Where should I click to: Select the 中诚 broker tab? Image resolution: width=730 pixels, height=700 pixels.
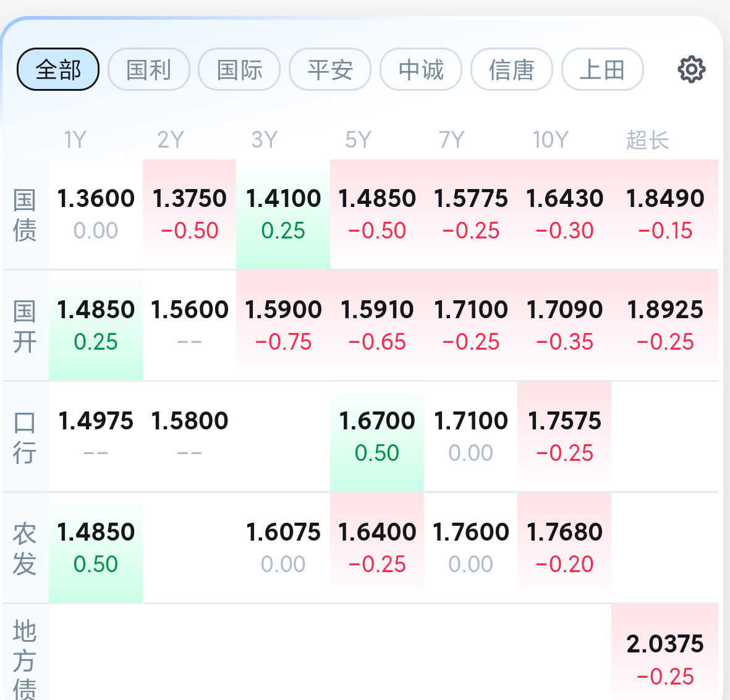point(421,69)
